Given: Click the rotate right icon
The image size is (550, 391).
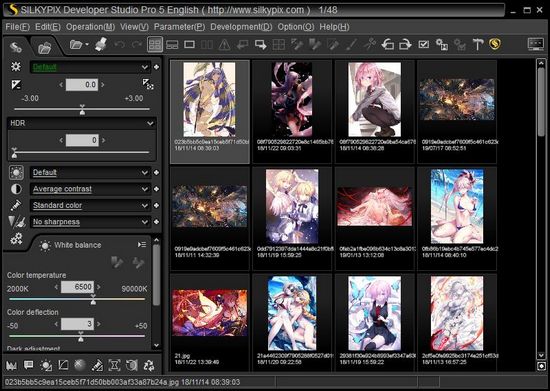Looking at the screenshot, I should 405,45.
